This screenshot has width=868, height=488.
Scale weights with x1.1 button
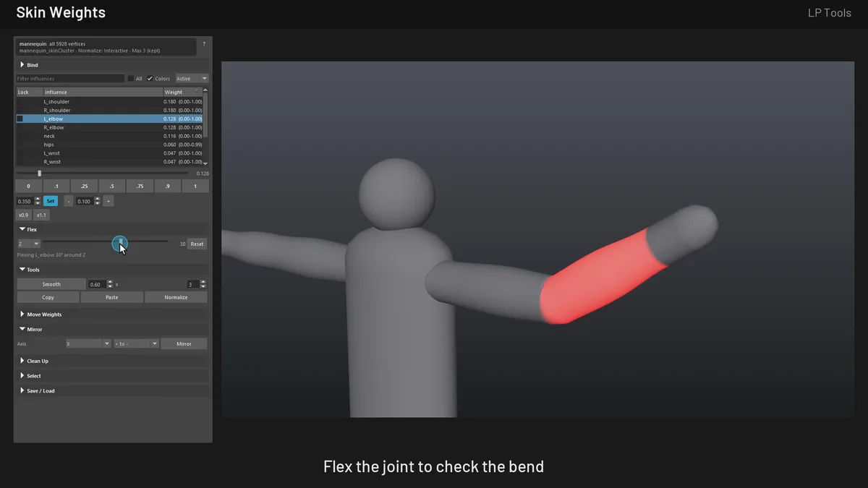pyautogui.click(x=42, y=215)
